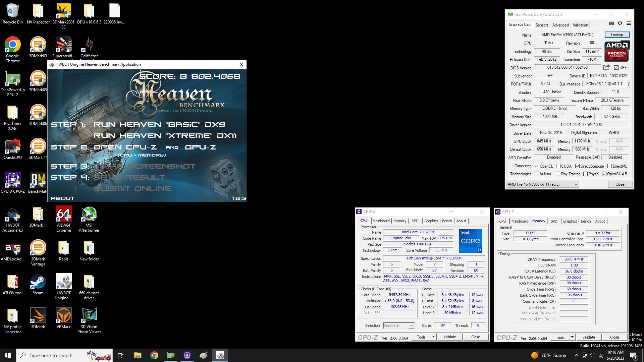Image resolution: width=644 pixels, height=362 pixels.
Task: Launch Google Chrome from desktop
Action: tap(12, 50)
